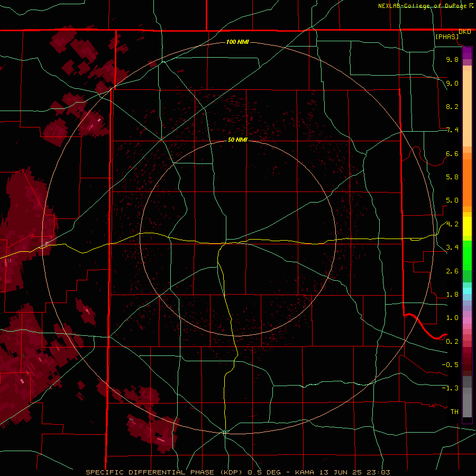Image resolution: width=476 pixels, height=476 pixels.
Task: Click the 1.0 scale label
Action: (452, 318)
